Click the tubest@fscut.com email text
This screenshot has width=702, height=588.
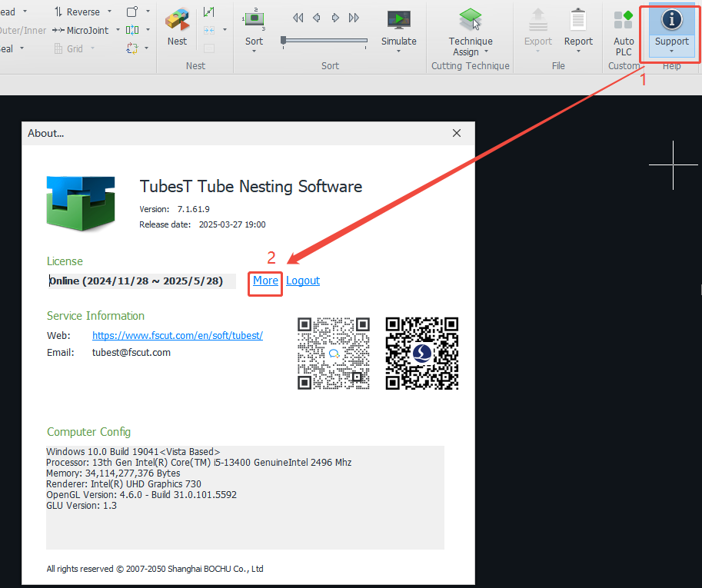click(x=131, y=353)
